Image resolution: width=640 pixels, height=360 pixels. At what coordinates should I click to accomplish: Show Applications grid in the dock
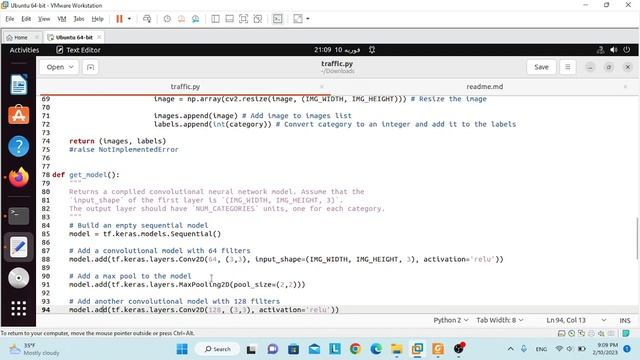(x=18, y=308)
